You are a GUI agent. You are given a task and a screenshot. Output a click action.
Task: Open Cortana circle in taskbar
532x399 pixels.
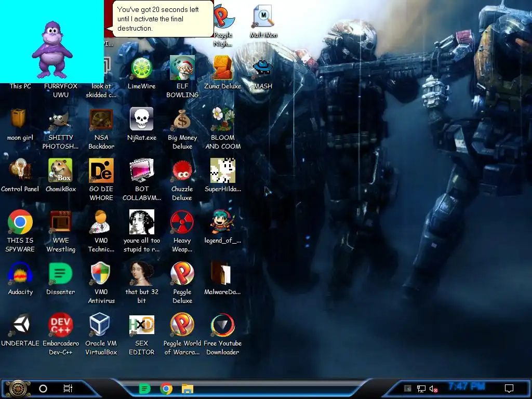pos(43,389)
